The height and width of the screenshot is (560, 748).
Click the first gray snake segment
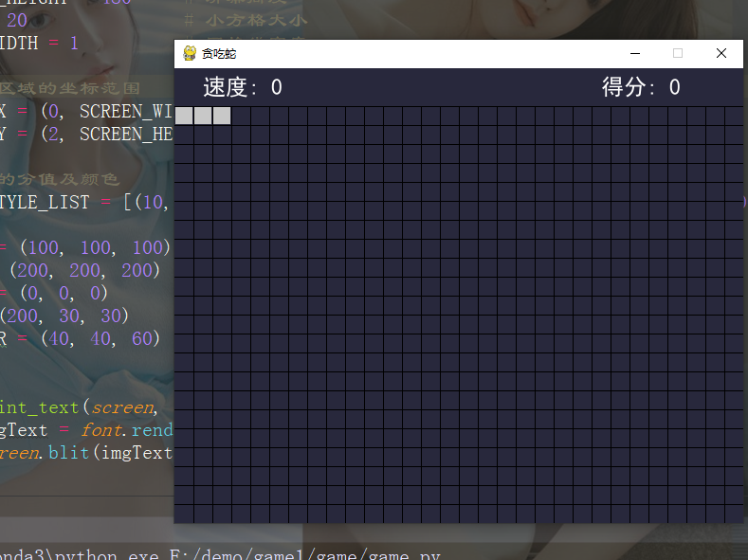pos(184,116)
